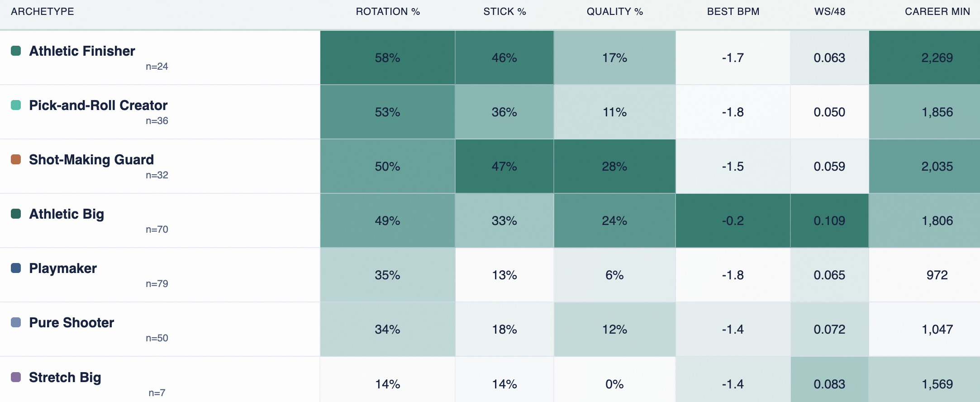The width and height of the screenshot is (980, 402).
Task: Select the Pure Shooter archetype name
Action: 71,323
